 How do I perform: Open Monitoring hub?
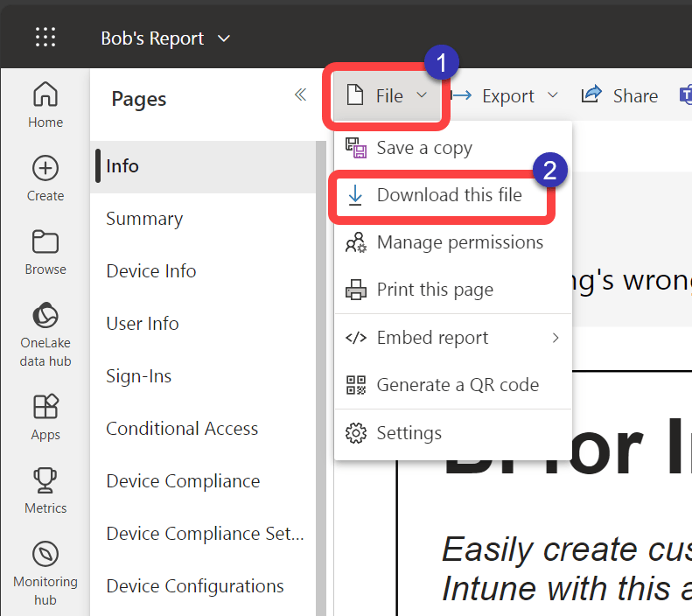[45, 573]
